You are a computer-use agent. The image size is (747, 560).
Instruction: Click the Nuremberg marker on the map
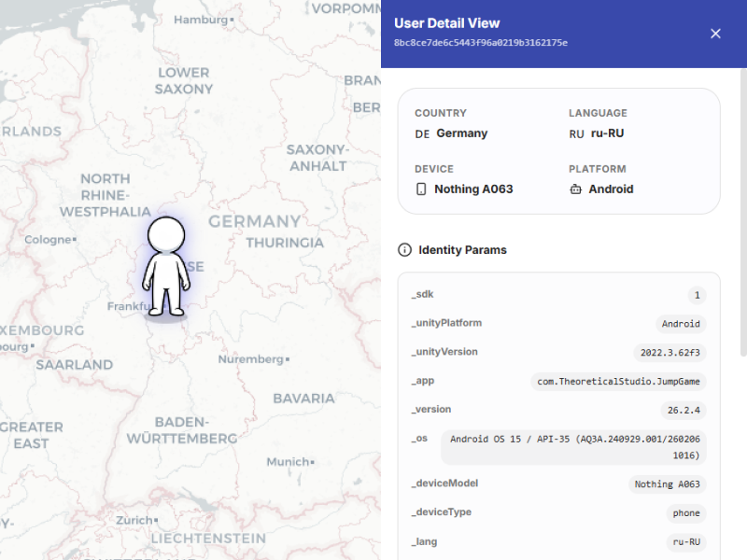click(250, 359)
